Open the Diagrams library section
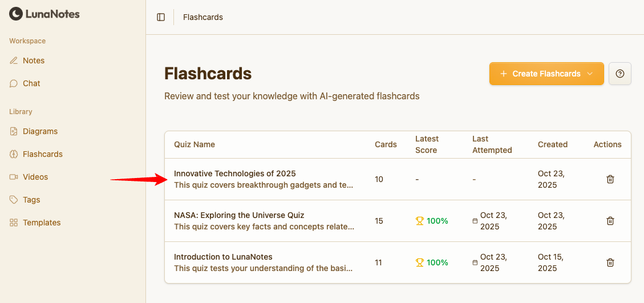The width and height of the screenshot is (644, 303). point(40,131)
